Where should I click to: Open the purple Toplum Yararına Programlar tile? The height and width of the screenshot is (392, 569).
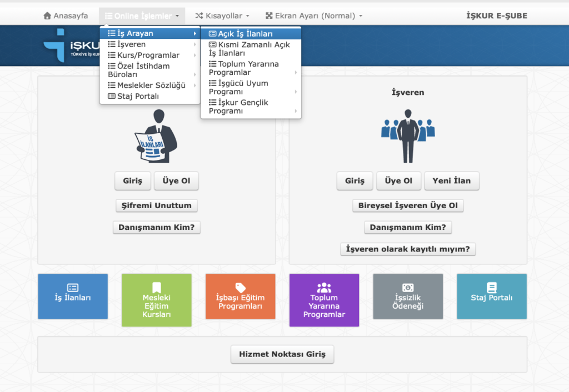324,300
